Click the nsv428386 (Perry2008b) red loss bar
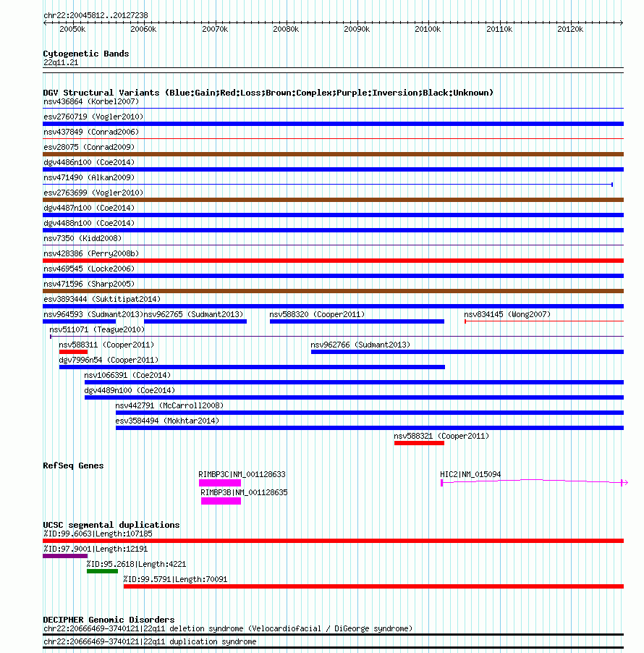644x653 pixels. click(333, 261)
